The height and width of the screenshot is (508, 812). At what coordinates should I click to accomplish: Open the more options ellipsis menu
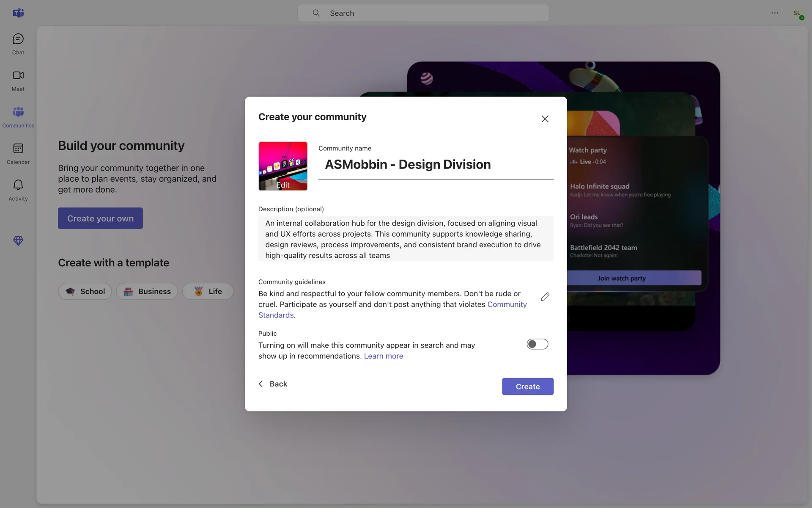(x=774, y=13)
